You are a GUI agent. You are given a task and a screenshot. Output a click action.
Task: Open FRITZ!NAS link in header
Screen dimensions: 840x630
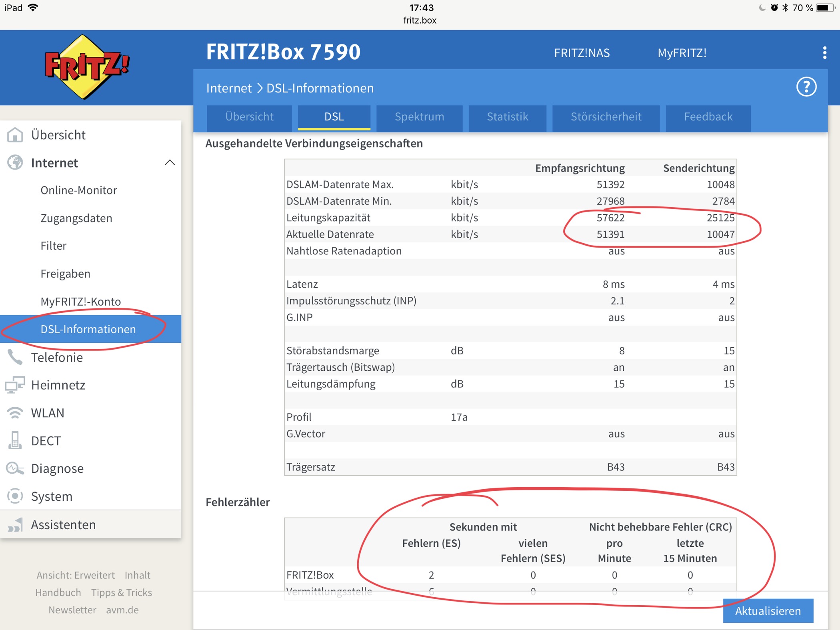pos(582,53)
